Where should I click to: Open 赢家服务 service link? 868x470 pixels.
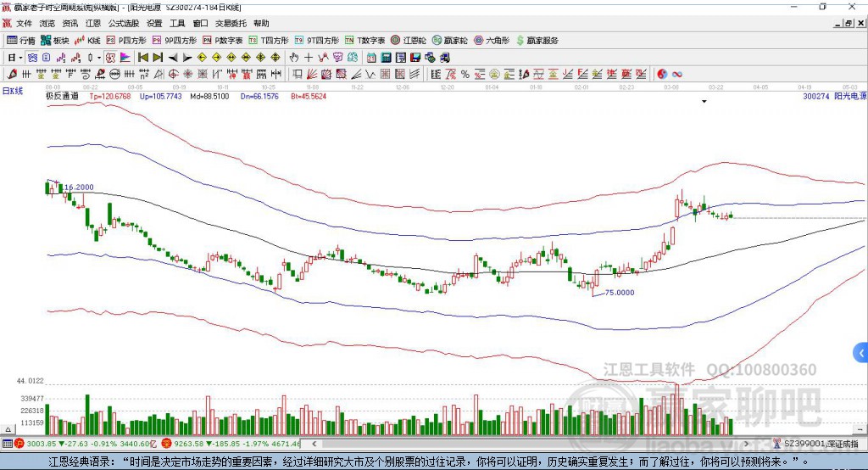[537, 41]
